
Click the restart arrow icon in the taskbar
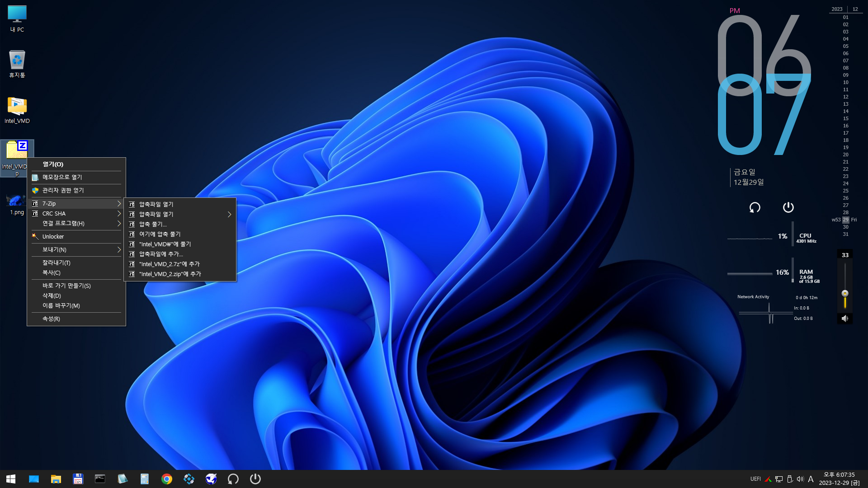click(233, 479)
